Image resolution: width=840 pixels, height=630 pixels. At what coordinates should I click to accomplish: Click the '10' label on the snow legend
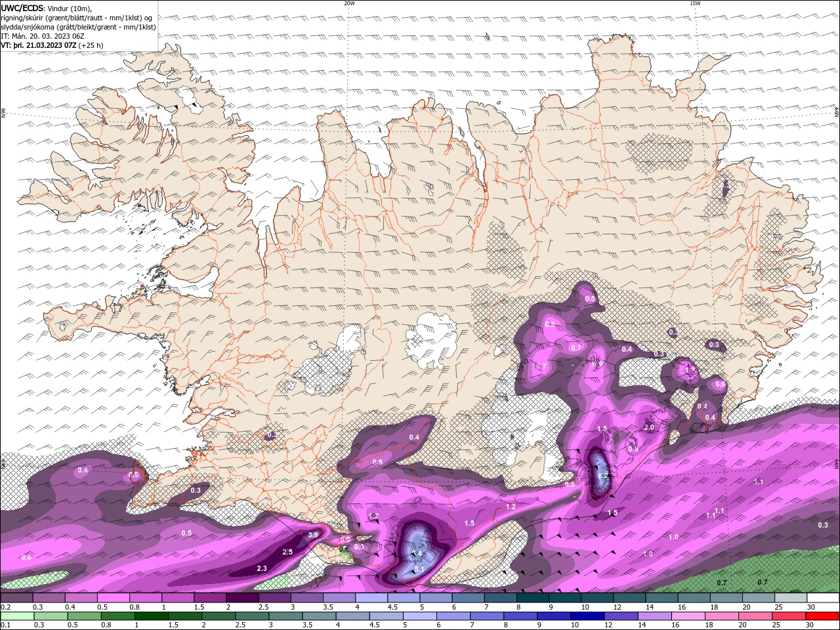coord(585,607)
